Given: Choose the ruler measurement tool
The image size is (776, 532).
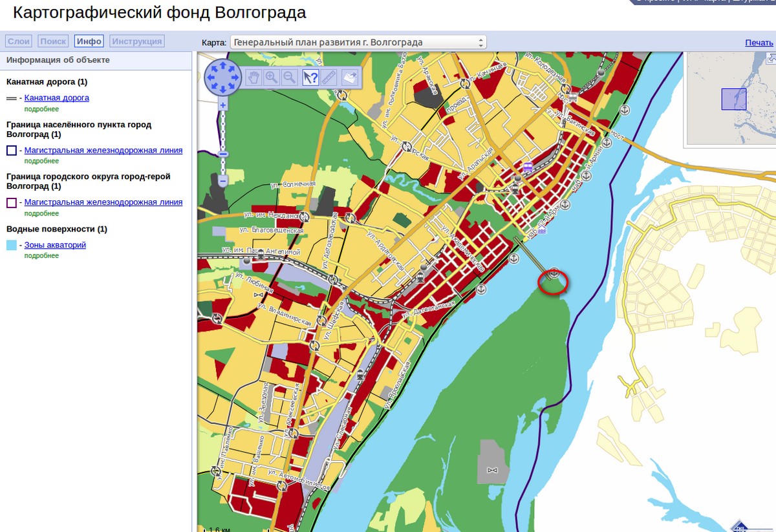Looking at the screenshot, I should coord(329,78).
